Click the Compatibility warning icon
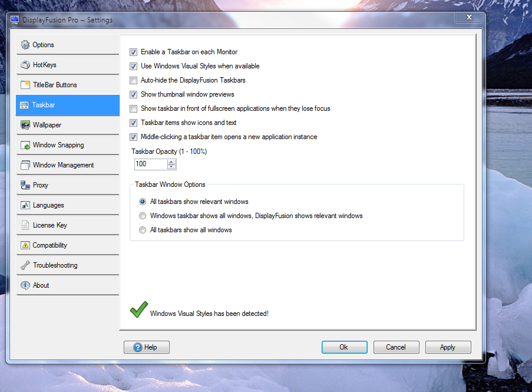The height and width of the screenshot is (392, 532). click(25, 245)
